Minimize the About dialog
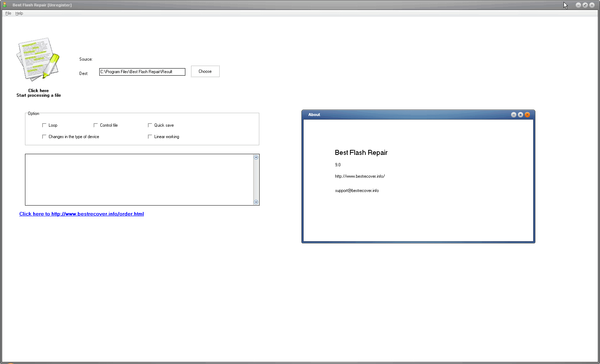The image size is (600, 364). 514,115
